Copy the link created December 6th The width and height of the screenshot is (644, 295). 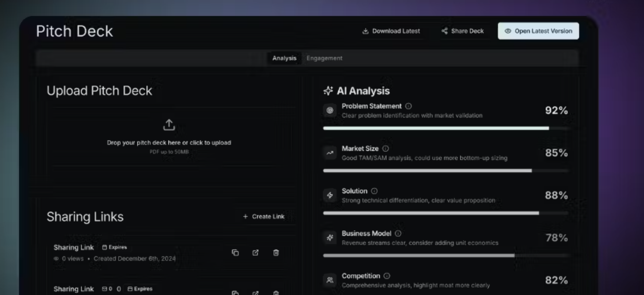[x=235, y=253]
